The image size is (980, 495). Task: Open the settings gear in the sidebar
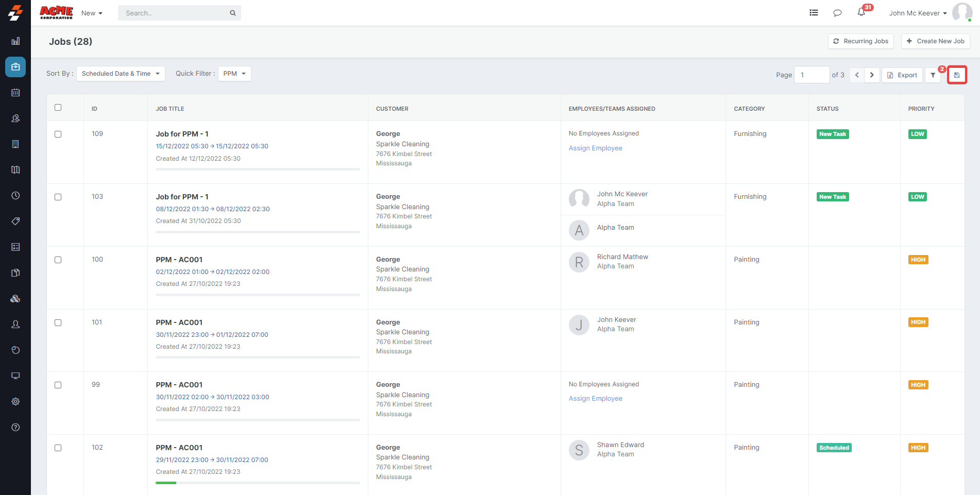(15, 401)
